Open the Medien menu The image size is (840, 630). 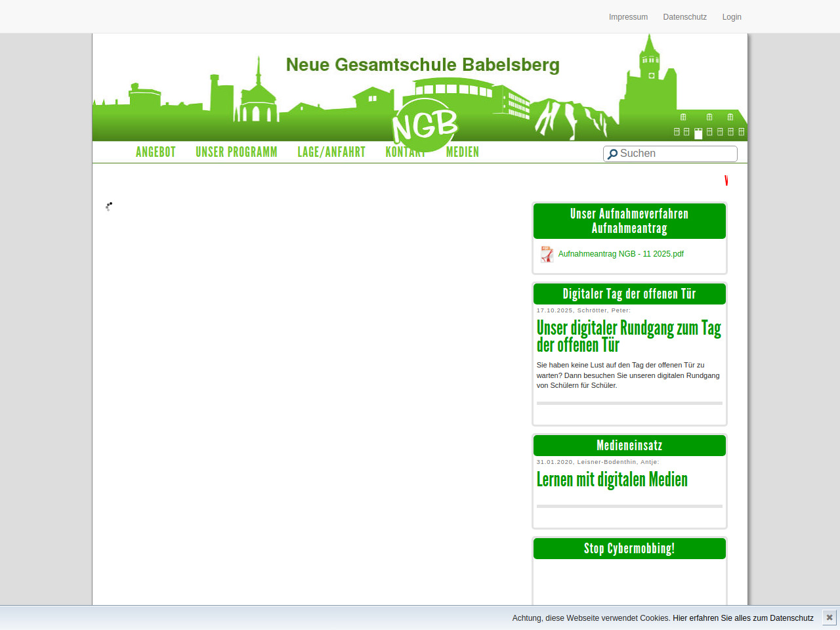[x=463, y=152]
